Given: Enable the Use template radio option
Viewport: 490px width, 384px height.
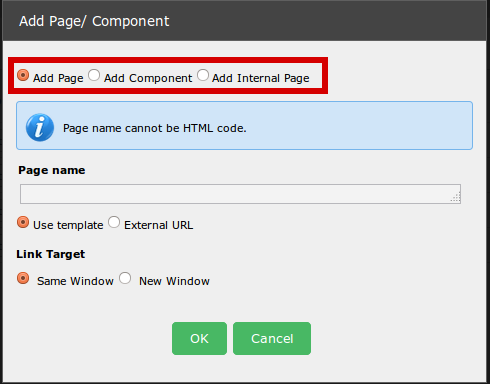Looking at the screenshot, I should [x=23, y=222].
